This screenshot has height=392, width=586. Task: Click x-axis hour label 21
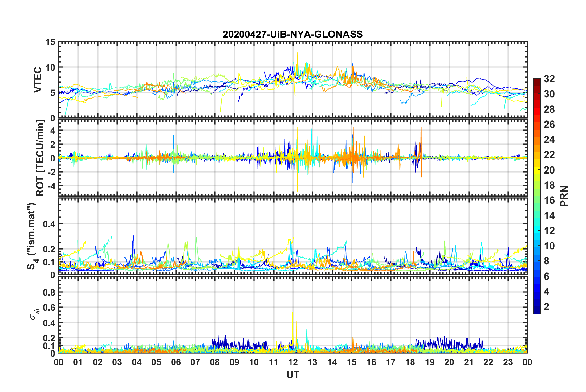point(469,362)
